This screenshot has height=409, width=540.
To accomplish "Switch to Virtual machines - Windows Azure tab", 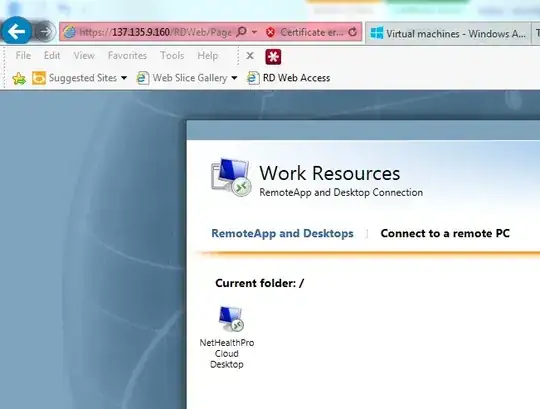I will (x=448, y=33).
